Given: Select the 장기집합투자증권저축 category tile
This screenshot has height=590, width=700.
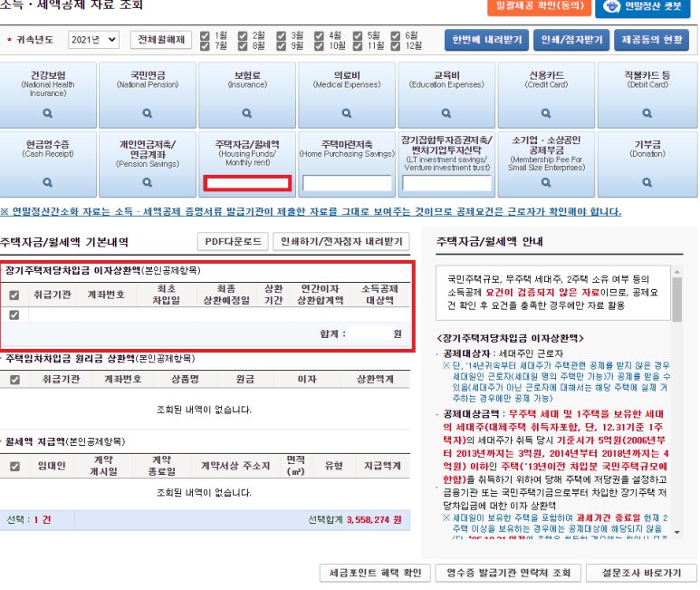Looking at the screenshot, I should tap(446, 164).
